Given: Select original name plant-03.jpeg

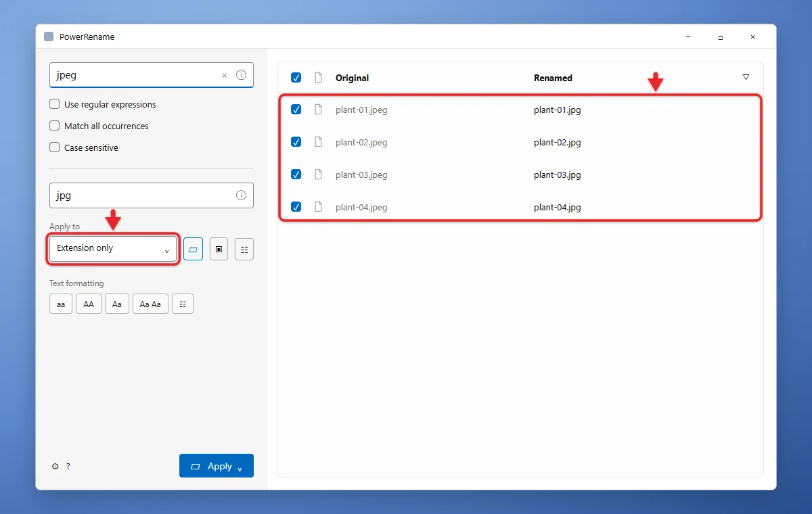Looking at the screenshot, I should tap(361, 174).
